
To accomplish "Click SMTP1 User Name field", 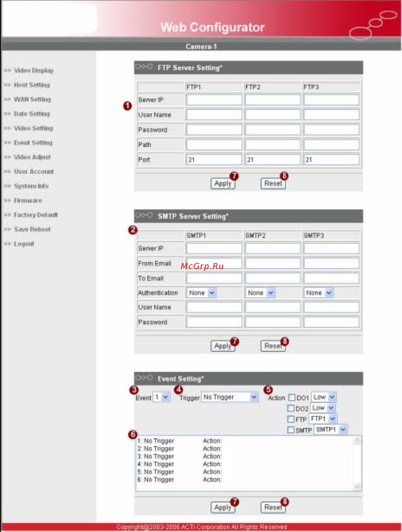I will tap(214, 307).
